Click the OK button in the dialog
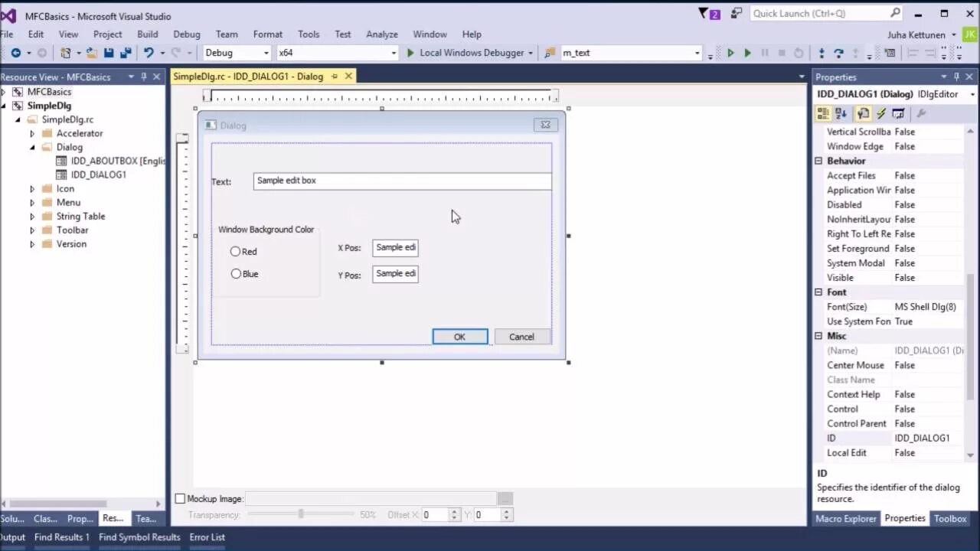This screenshot has width=980, height=551. [x=460, y=337]
